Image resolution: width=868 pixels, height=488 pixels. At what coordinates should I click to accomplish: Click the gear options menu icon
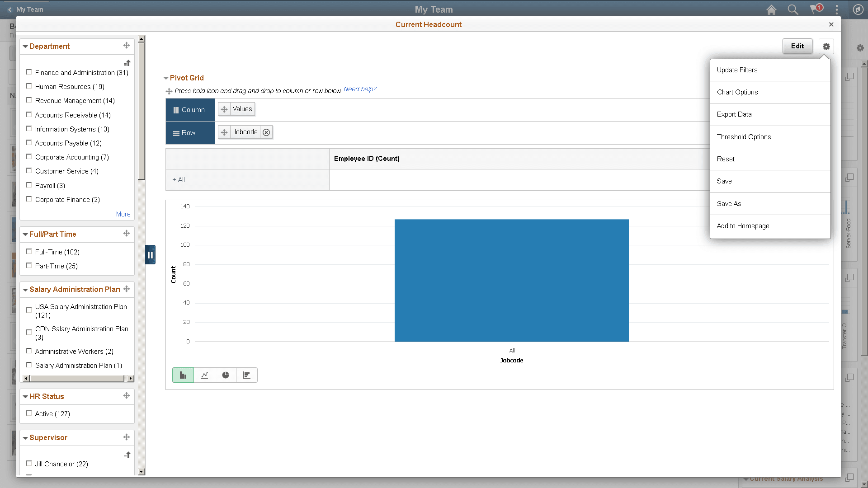click(x=826, y=47)
